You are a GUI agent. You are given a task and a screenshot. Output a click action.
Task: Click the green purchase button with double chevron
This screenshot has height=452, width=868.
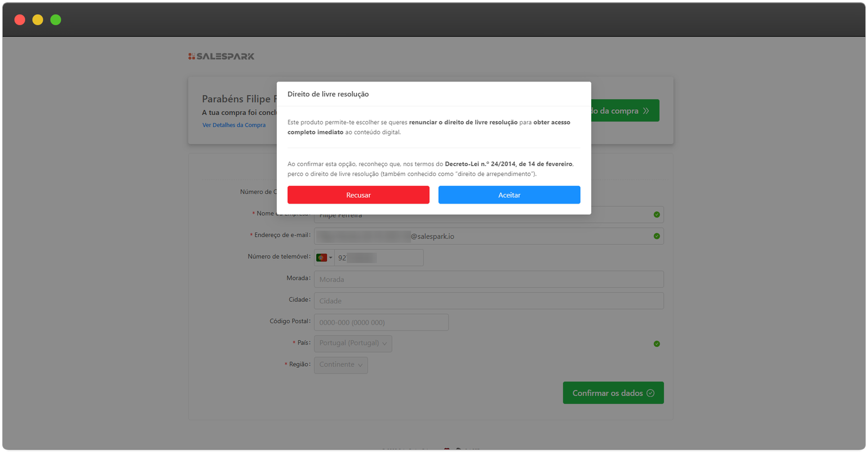coord(625,111)
